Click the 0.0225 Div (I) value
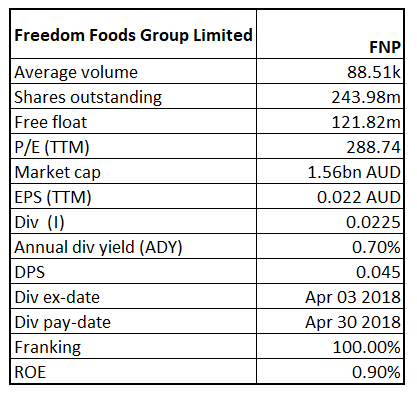Screen dimensions: 417x393 pyautogui.click(x=330, y=221)
